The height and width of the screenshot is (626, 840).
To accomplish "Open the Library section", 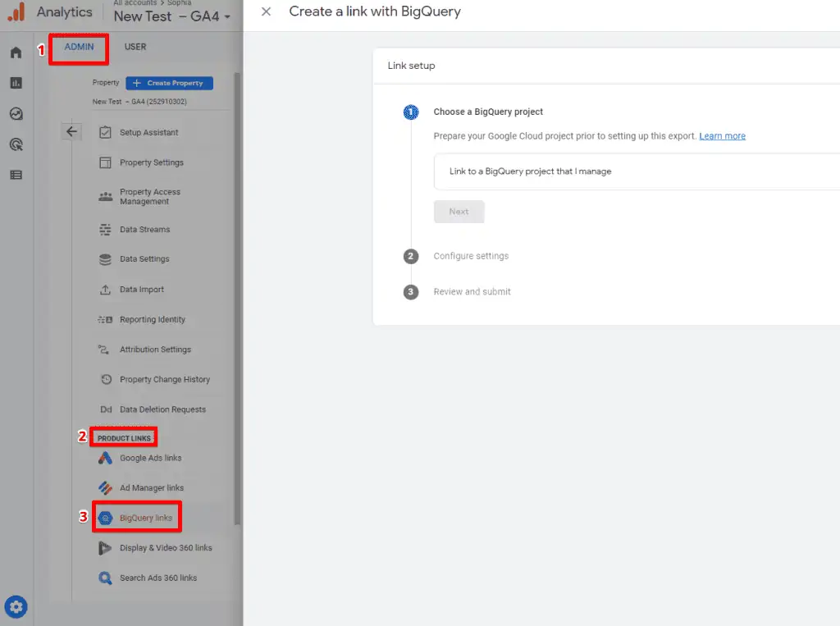I will click(15, 175).
